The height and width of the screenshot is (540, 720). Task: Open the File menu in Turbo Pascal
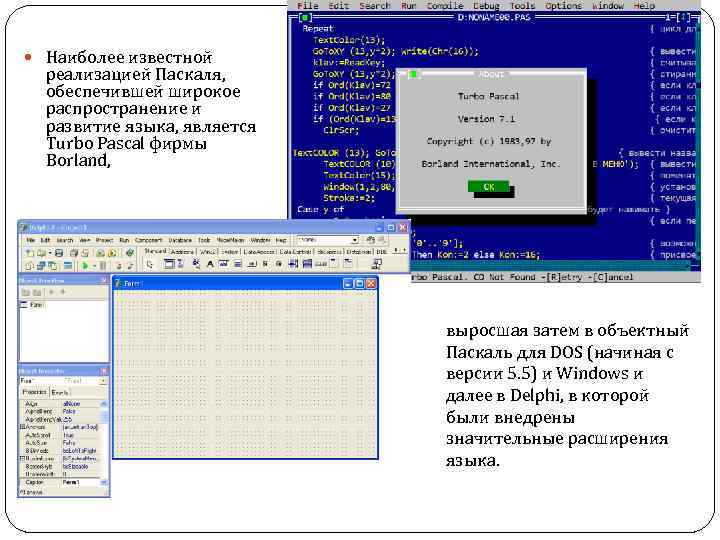coord(307,6)
